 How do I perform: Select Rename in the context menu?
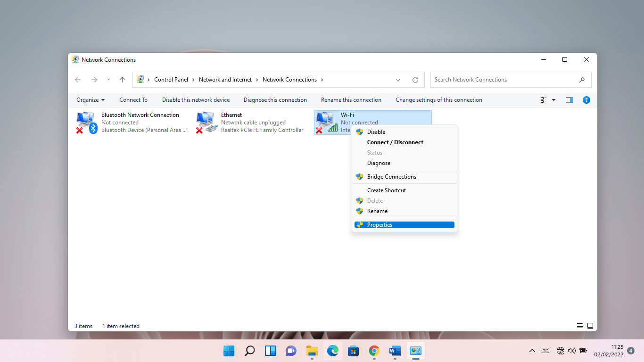(x=404, y=211)
